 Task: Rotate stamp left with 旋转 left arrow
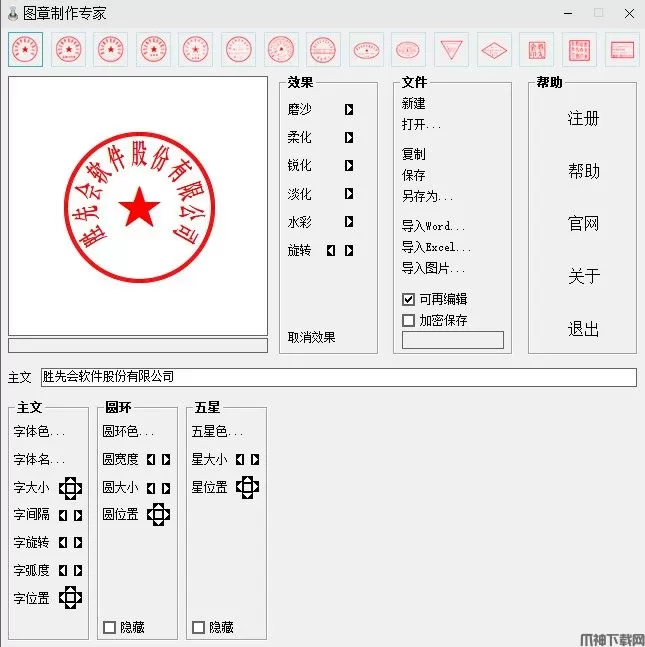(331, 250)
